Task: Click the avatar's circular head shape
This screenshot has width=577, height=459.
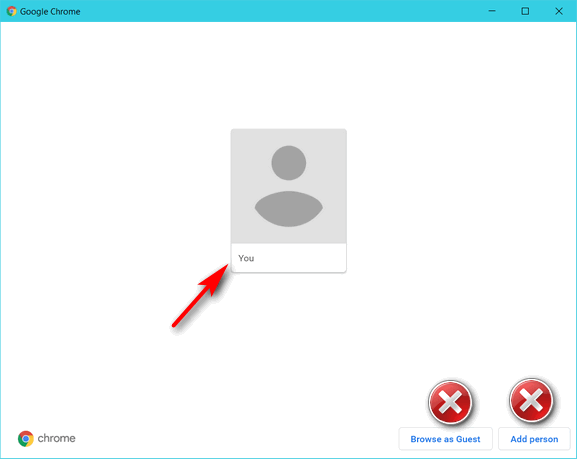Action: [288, 163]
